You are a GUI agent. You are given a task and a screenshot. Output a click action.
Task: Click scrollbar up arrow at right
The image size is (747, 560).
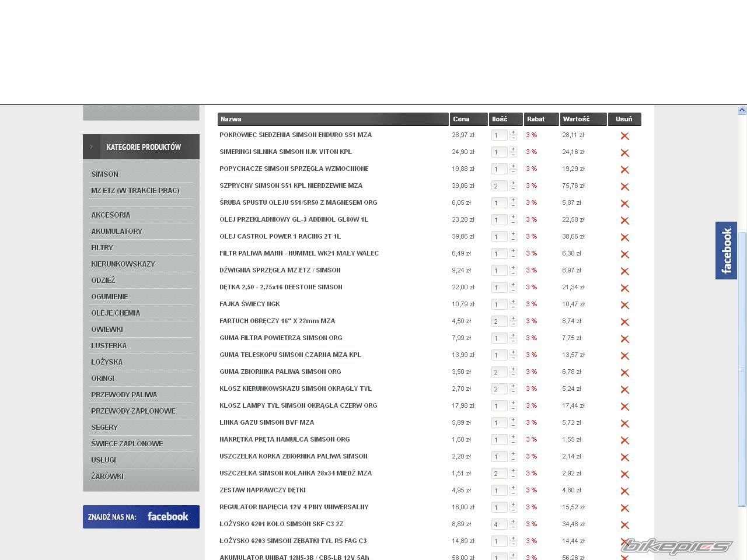click(x=742, y=110)
